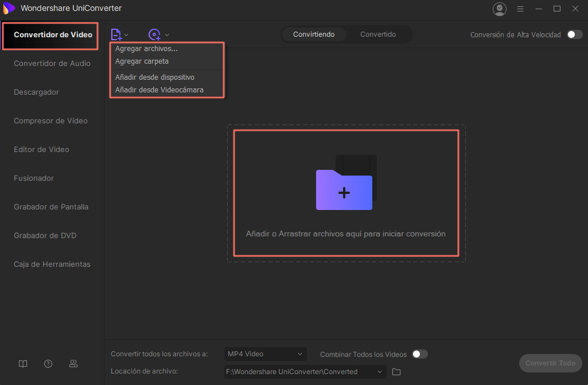Open the help question mark icon
Image resolution: width=588 pixels, height=385 pixels.
(x=48, y=364)
